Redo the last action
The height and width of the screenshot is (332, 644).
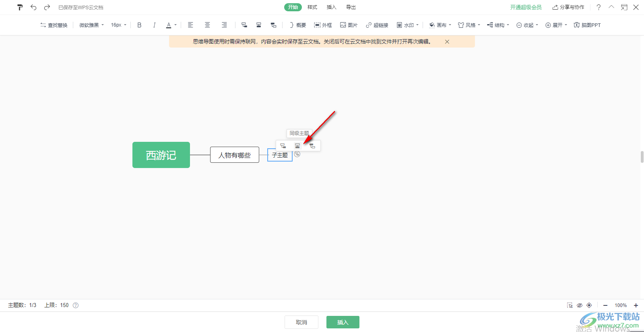click(x=47, y=7)
